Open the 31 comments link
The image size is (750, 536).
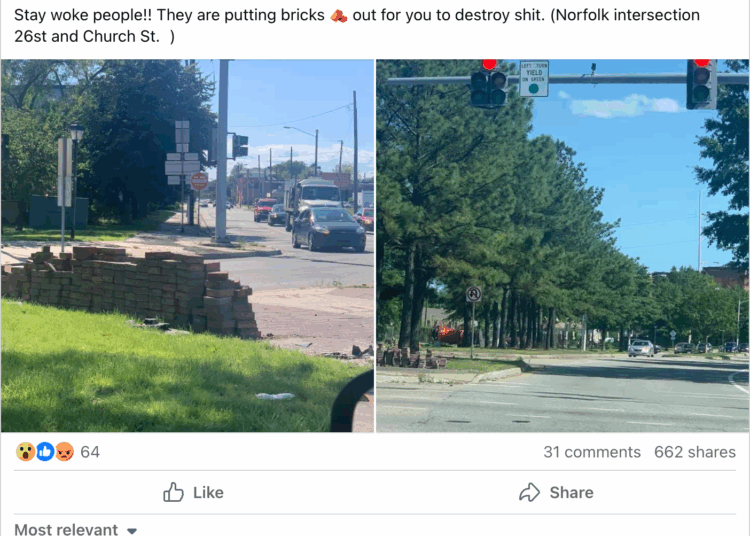[x=592, y=452]
